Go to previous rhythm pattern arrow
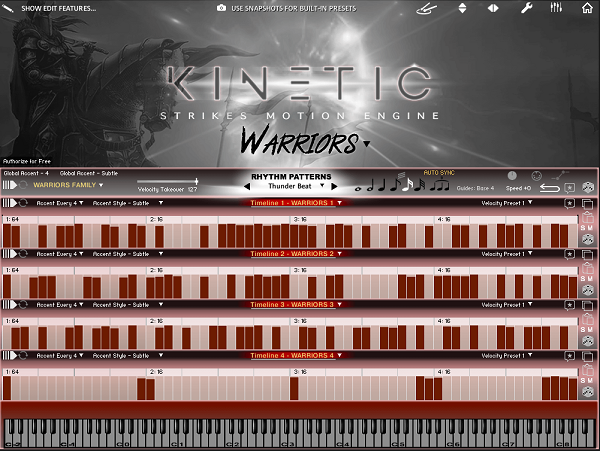This screenshot has height=451, width=600. tap(247, 187)
